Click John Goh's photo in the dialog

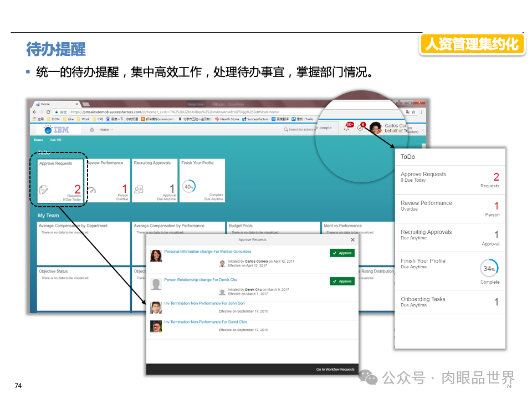[x=156, y=308]
